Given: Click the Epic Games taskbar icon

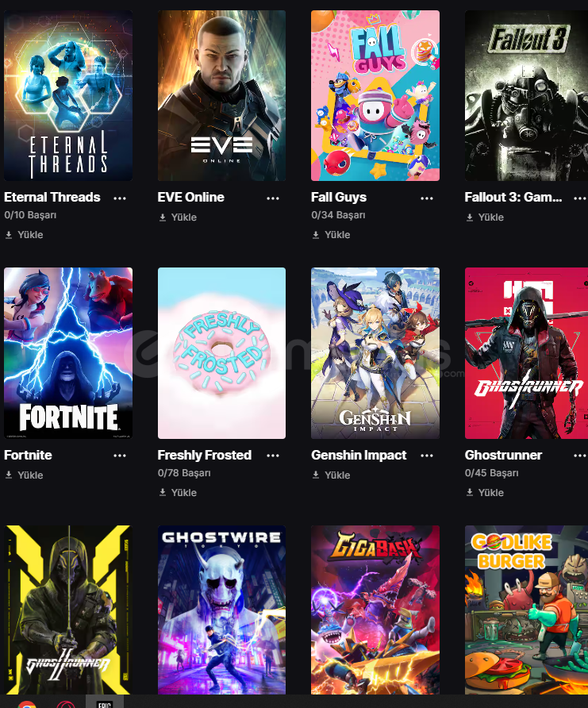Looking at the screenshot, I should [104, 702].
